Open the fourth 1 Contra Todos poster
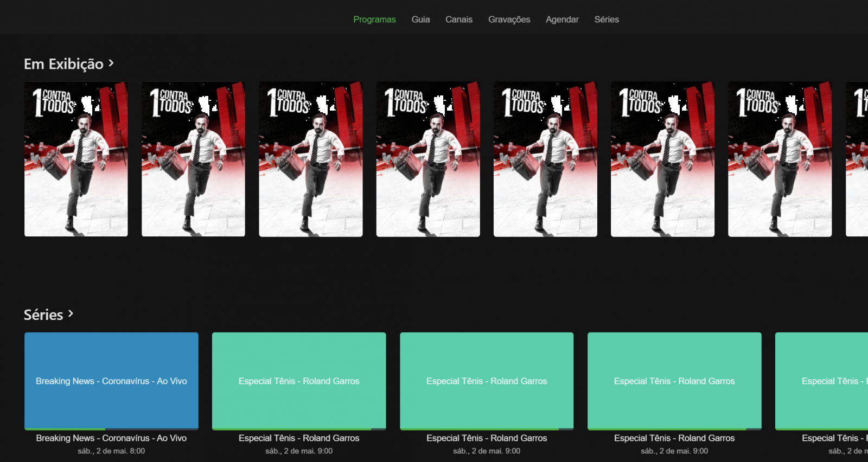868x462 pixels. (428, 159)
